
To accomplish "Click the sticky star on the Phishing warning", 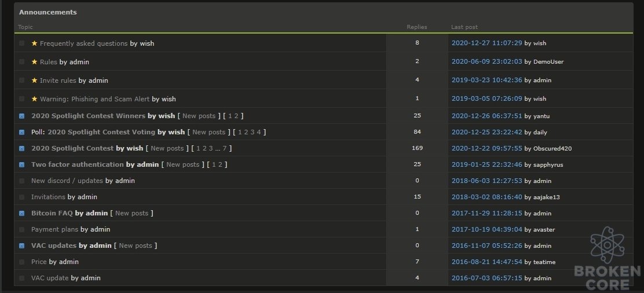I will 35,98.
